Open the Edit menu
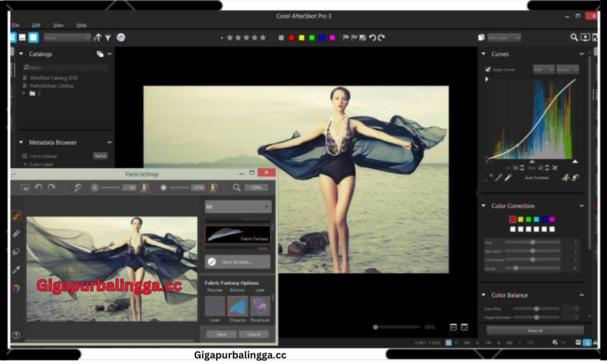This screenshot has height=364, width=607. [36, 25]
